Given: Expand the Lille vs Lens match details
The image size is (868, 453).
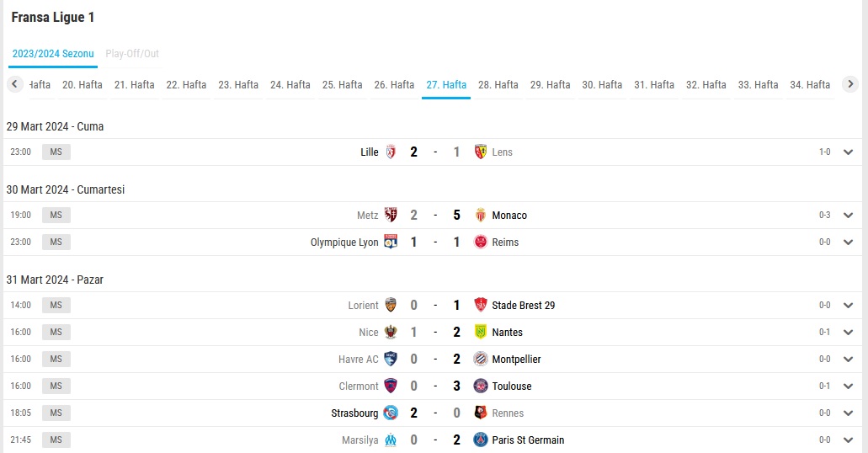Looking at the screenshot, I should pos(848,152).
